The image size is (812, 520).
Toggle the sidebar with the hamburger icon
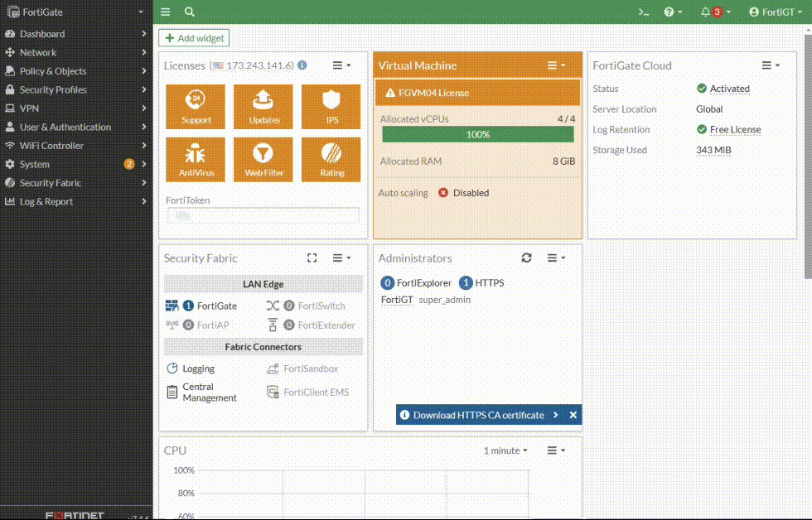coord(165,12)
